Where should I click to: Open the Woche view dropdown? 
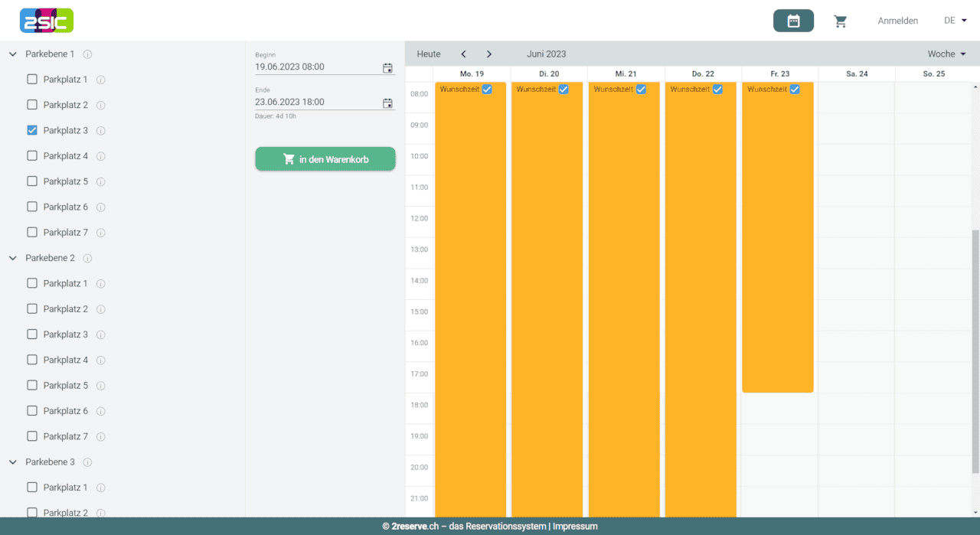click(x=946, y=54)
